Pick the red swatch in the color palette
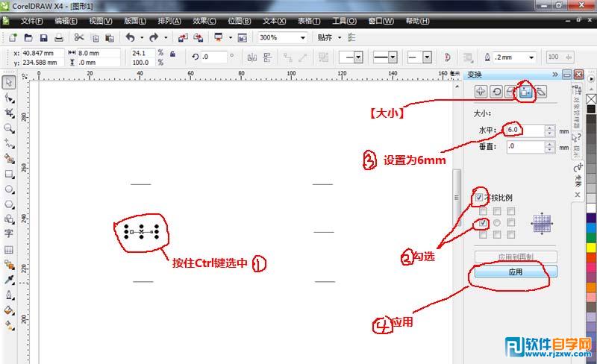This screenshot has height=364, width=597. tap(592, 257)
